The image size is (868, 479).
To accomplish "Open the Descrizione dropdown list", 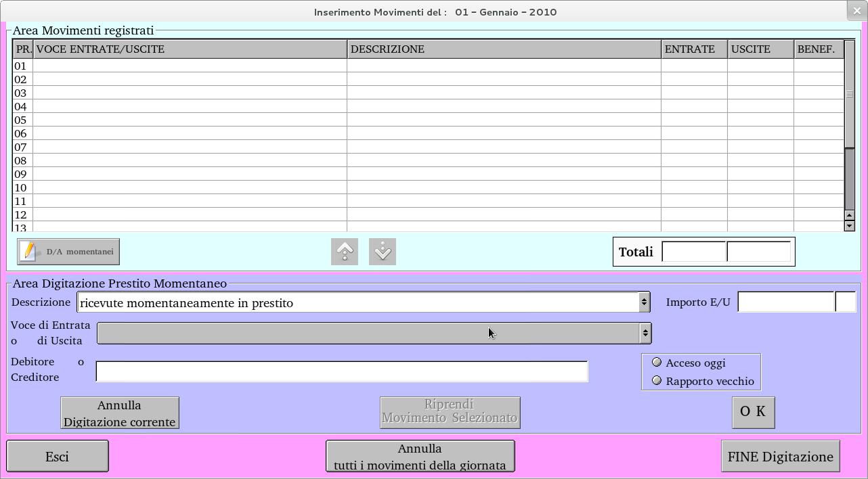I will tap(644, 302).
